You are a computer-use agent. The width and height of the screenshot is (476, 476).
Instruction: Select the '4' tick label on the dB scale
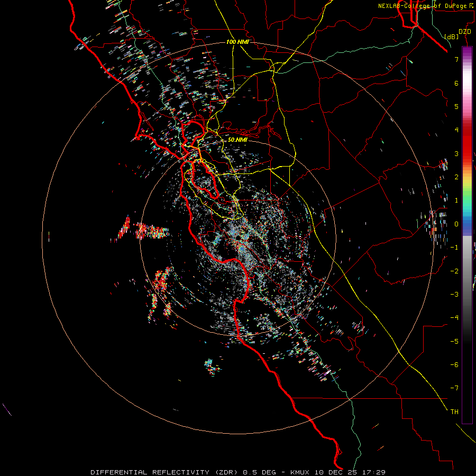456,130
